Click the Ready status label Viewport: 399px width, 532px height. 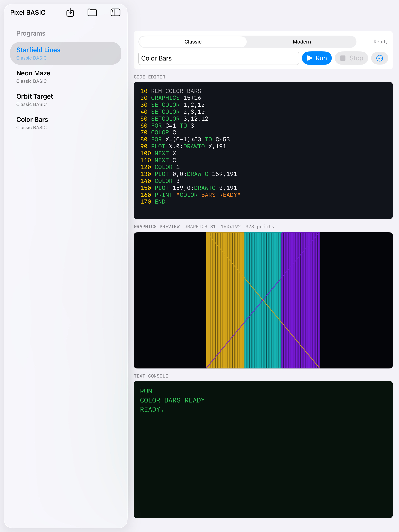tap(380, 42)
